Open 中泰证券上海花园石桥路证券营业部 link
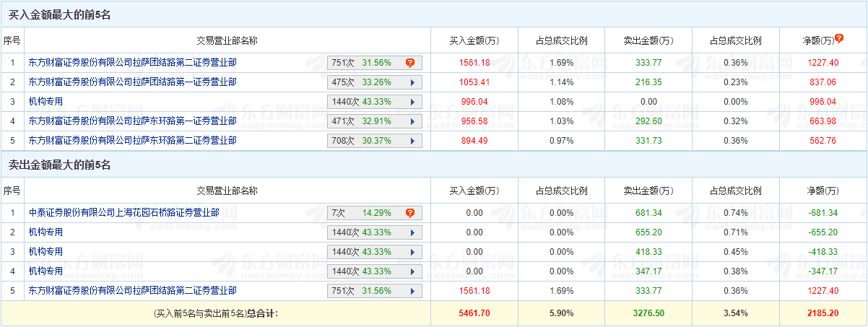The width and height of the screenshot is (868, 327). pyautogui.click(x=123, y=213)
